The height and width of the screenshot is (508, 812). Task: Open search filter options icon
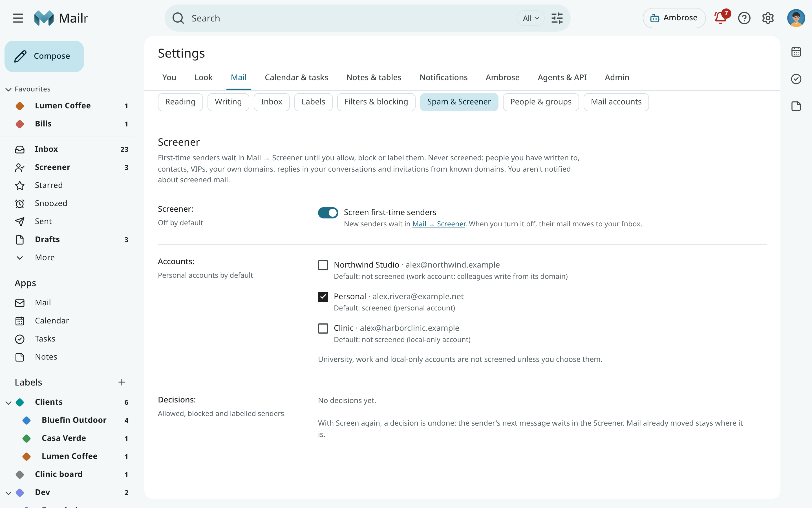tap(557, 18)
